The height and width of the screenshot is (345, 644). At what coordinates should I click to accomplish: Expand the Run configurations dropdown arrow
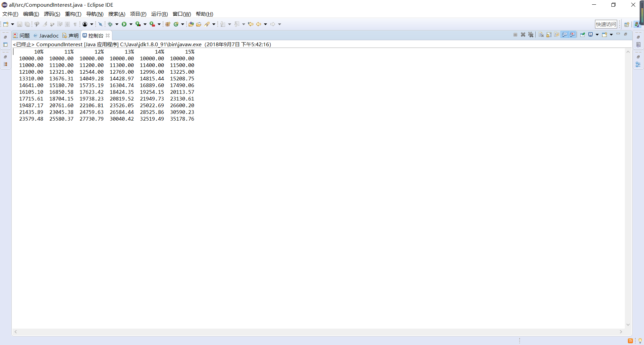pos(131,24)
